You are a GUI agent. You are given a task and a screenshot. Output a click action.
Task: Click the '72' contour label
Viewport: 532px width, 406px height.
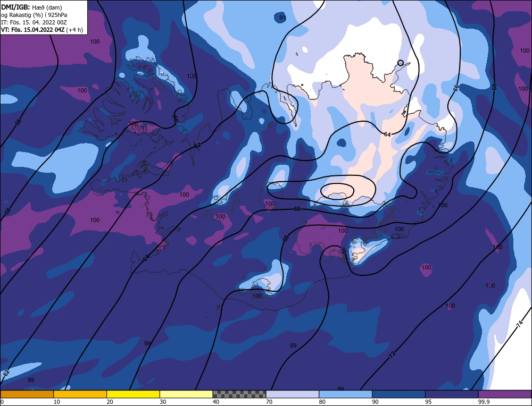(392, 355)
